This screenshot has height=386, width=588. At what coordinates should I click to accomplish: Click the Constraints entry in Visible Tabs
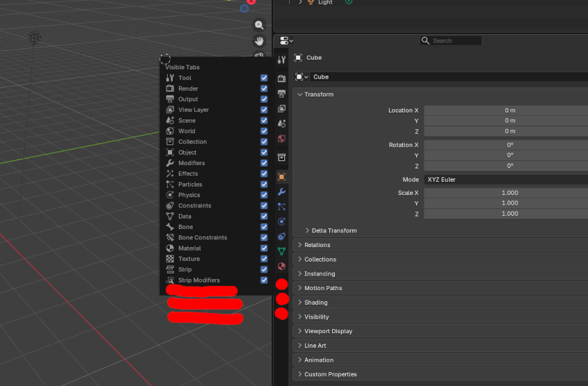(195, 205)
